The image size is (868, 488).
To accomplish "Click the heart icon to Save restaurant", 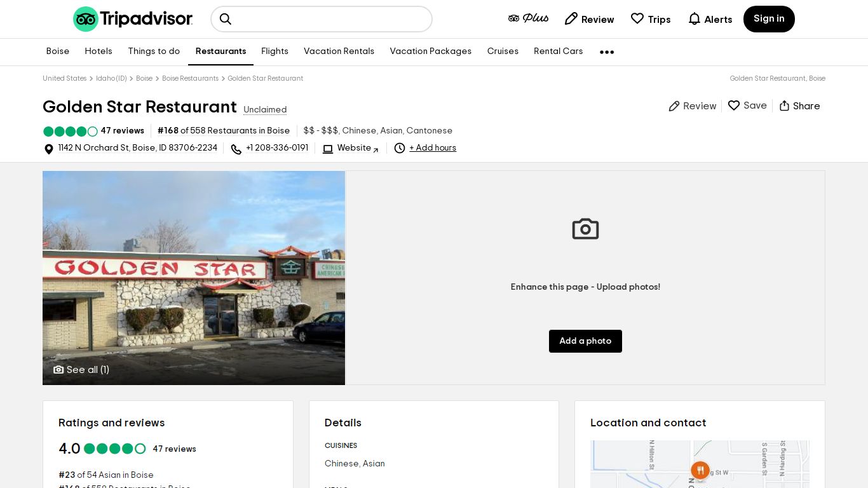I will click(734, 105).
